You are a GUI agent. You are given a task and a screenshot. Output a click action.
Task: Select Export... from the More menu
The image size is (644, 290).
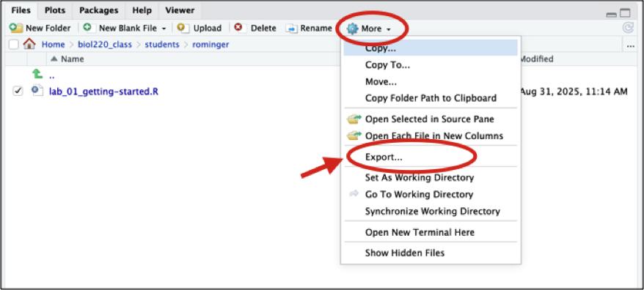point(431,157)
